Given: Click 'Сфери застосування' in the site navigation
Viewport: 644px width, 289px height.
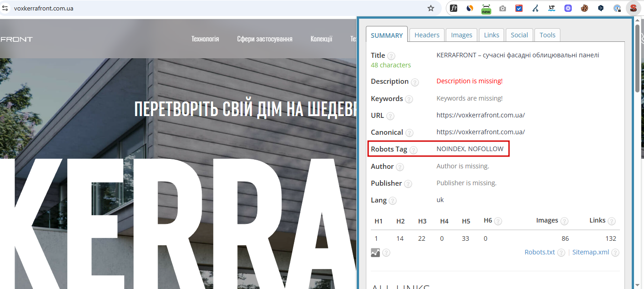Looking at the screenshot, I should tap(265, 39).
